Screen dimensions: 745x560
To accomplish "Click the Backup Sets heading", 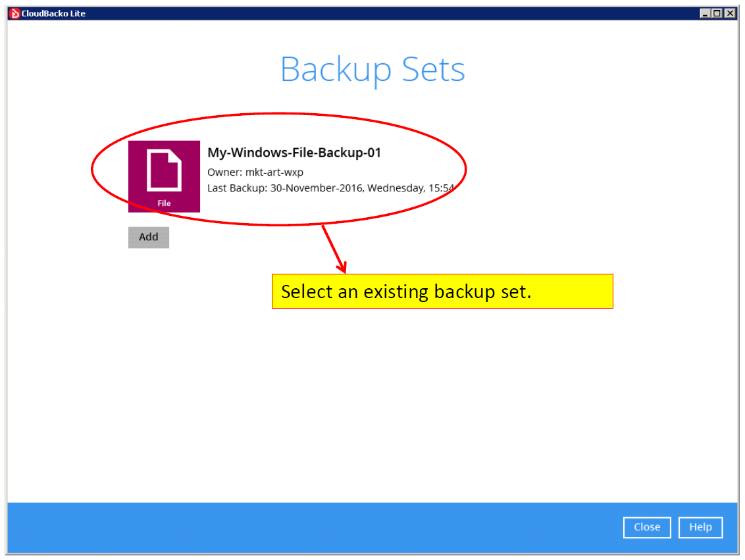I will 372,70.
